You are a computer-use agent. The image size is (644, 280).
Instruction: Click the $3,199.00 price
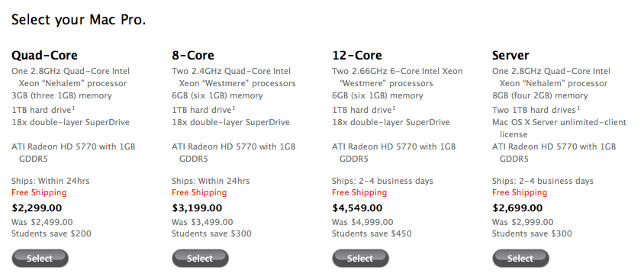197,208
